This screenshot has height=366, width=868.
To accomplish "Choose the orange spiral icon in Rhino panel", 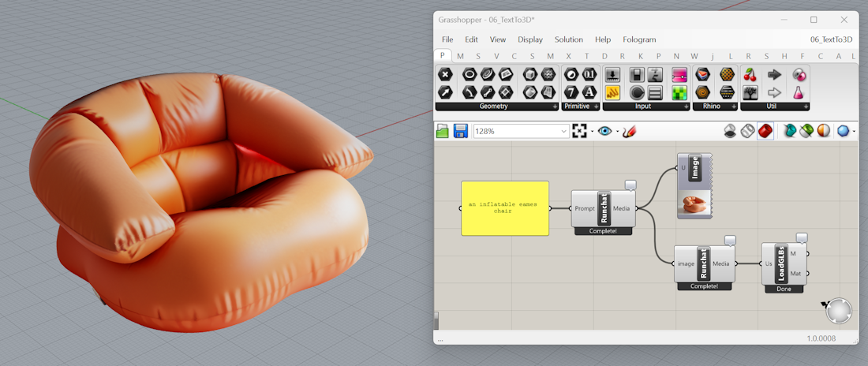I will coord(703,92).
